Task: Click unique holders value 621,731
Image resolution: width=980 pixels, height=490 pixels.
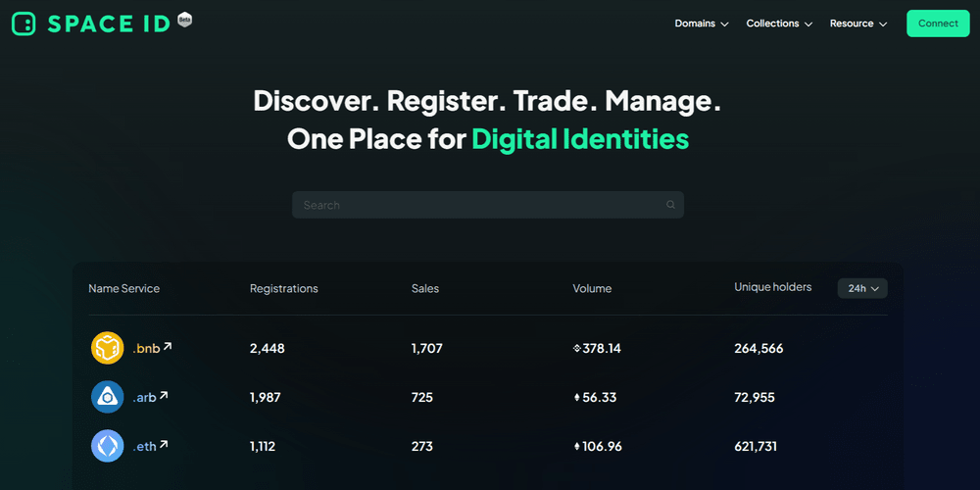Action: coord(755,447)
